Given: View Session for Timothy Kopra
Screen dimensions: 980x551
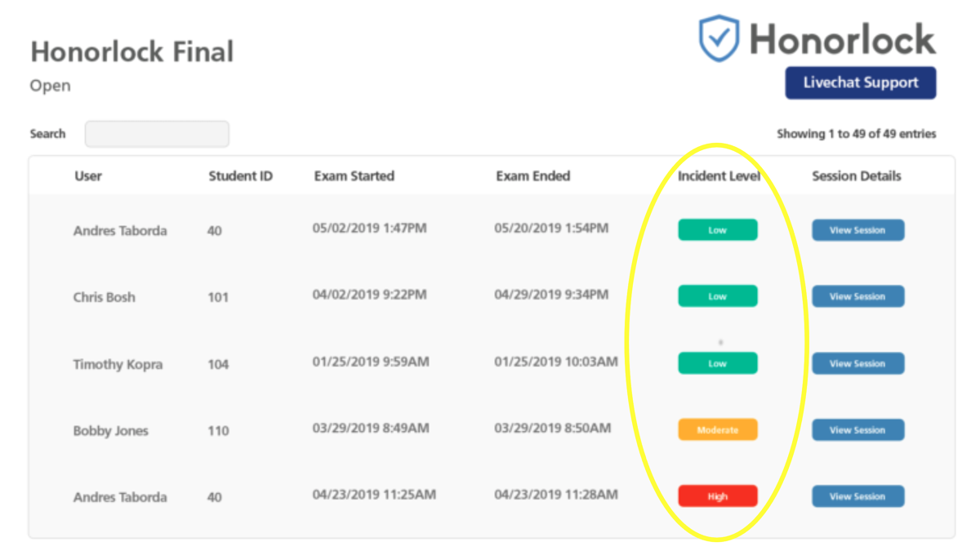Looking at the screenshot, I should click(x=857, y=363).
